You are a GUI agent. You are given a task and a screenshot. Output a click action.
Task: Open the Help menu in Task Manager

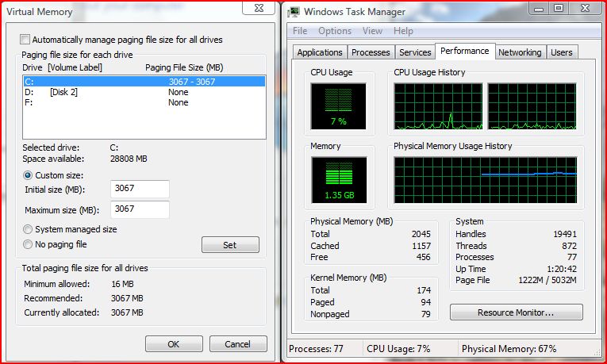pos(403,31)
